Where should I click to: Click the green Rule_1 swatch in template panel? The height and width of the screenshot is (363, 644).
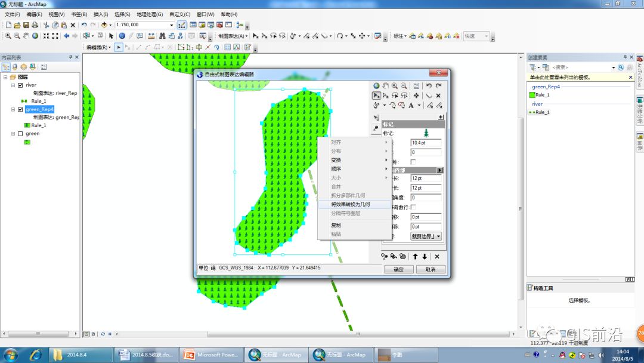tap(532, 95)
